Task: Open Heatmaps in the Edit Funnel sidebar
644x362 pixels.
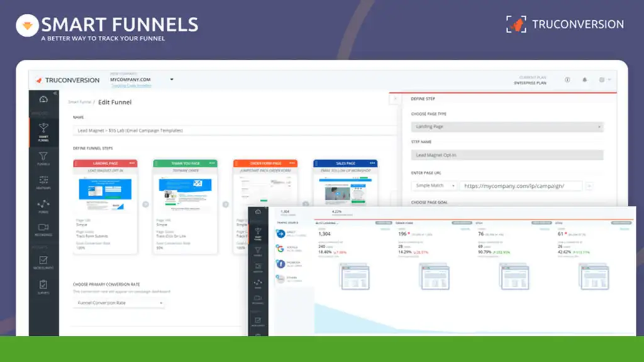Action: 43,182
